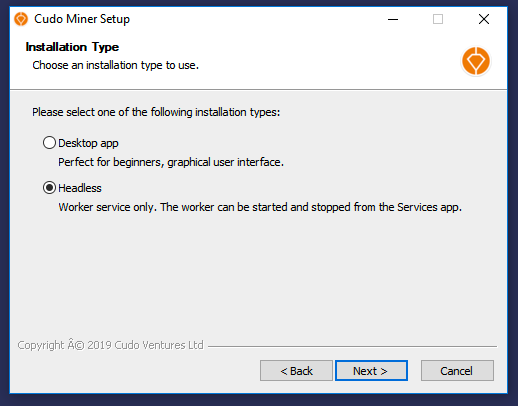Minimize the setup window
Screen dimensions: 518x406
(393, 19)
